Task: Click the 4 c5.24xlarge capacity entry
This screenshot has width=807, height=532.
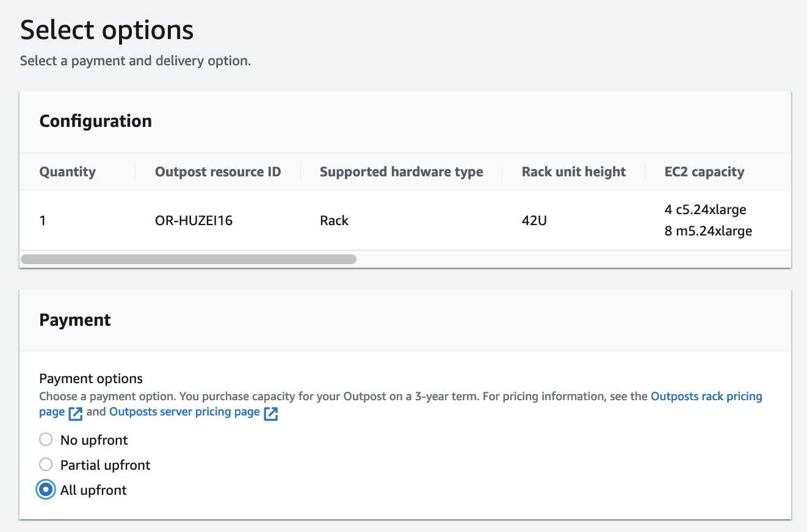Action: click(x=705, y=210)
